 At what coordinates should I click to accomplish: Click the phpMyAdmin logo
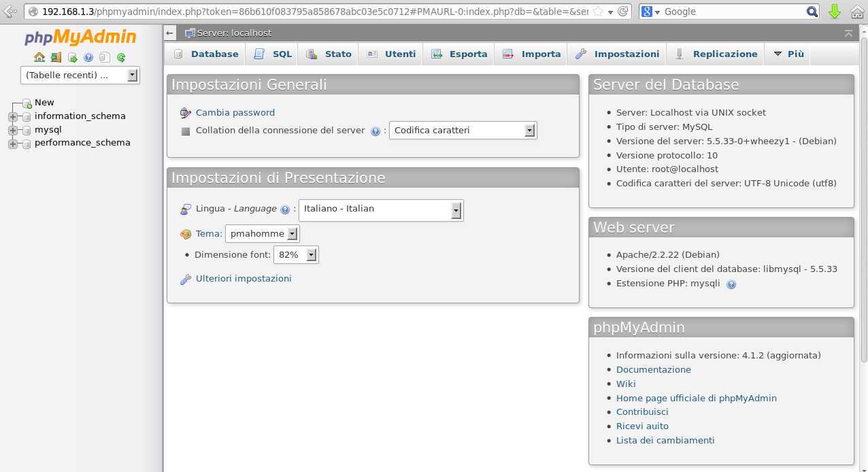point(80,37)
